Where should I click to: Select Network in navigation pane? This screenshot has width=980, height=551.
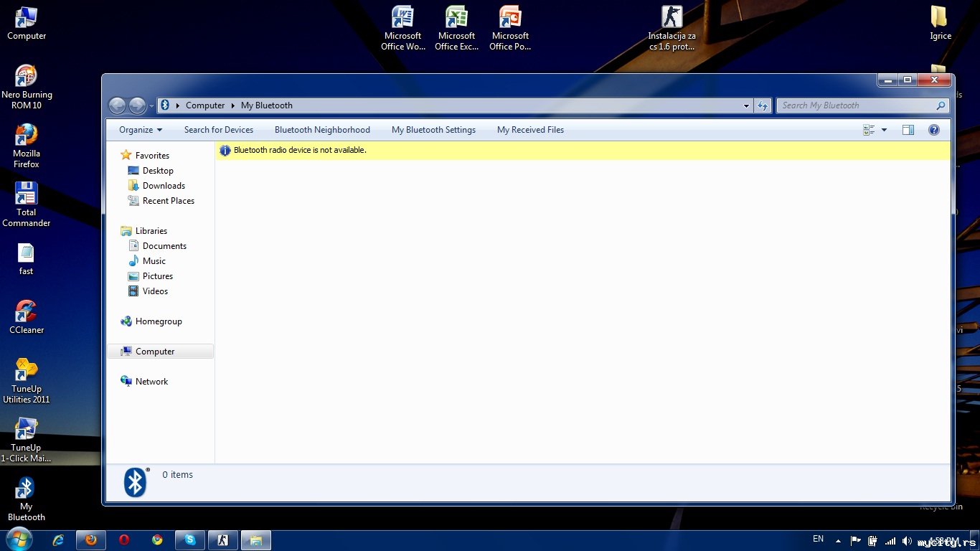tap(151, 382)
